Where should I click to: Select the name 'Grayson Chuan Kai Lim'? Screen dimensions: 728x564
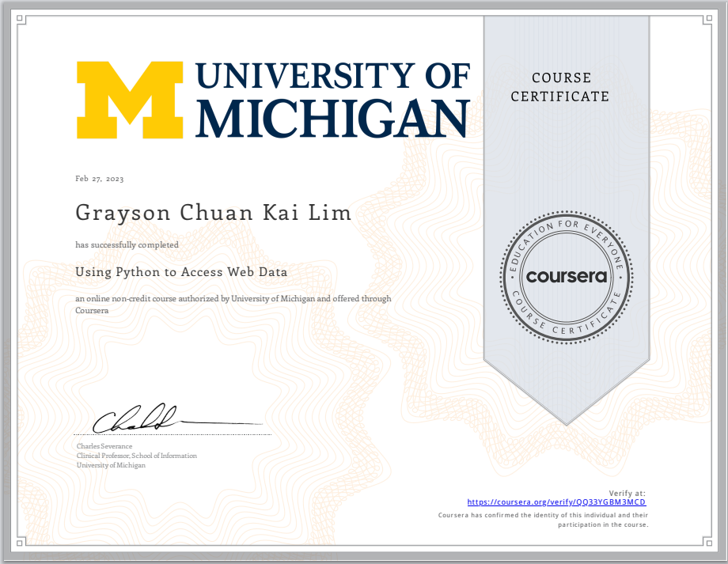[214, 213]
